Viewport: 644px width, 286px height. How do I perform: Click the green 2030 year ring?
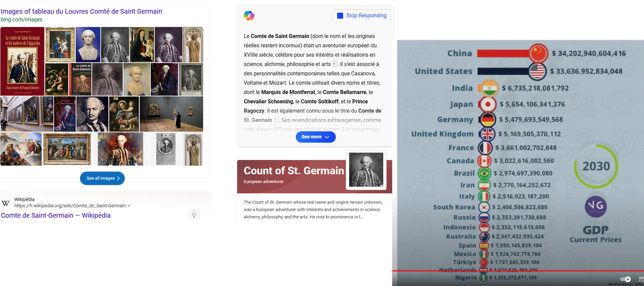tap(596, 166)
